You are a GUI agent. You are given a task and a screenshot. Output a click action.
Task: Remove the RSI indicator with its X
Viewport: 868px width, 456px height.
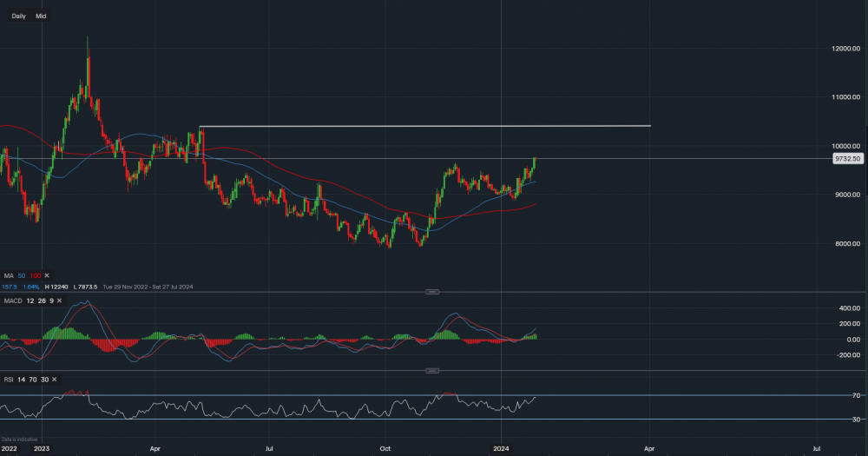click(55, 380)
